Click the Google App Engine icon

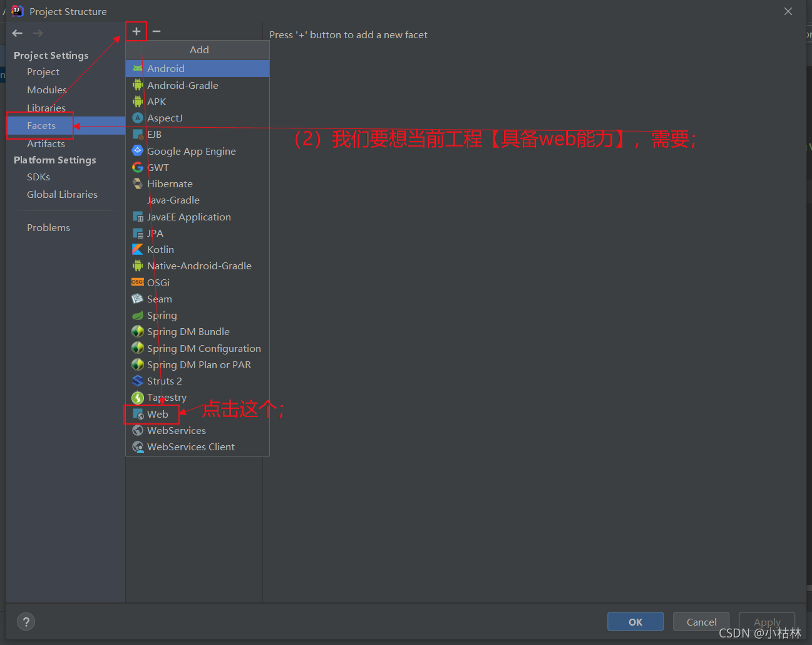[x=138, y=151]
